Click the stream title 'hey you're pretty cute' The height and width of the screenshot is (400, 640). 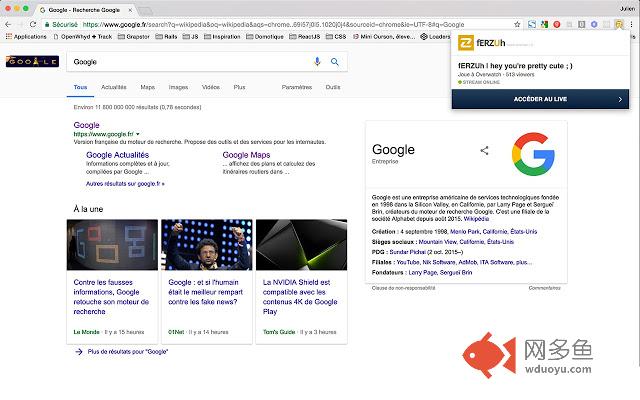click(x=515, y=66)
